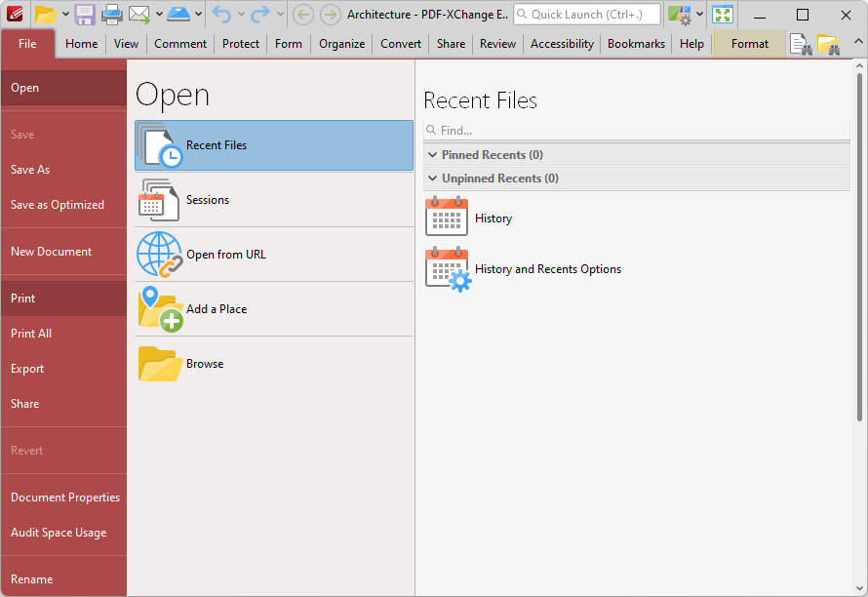Collapse the Pinned Recents (0) section
The width and height of the screenshot is (868, 597).
pos(637,155)
